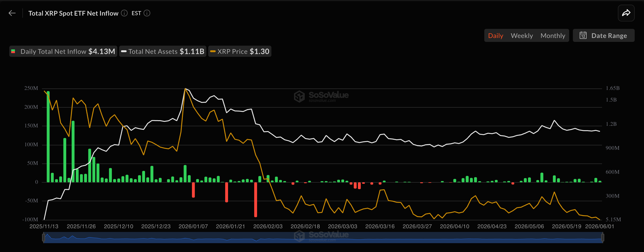This screenshot has width=644, height=252.
Task: Click left axis label 250M
Action: pyautogui.click(x=31, y=88)
